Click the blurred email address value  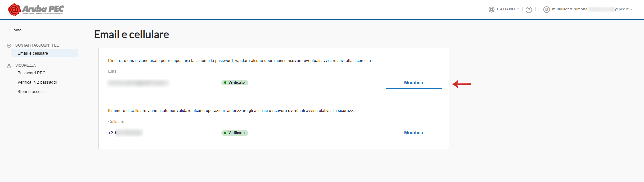138,83
